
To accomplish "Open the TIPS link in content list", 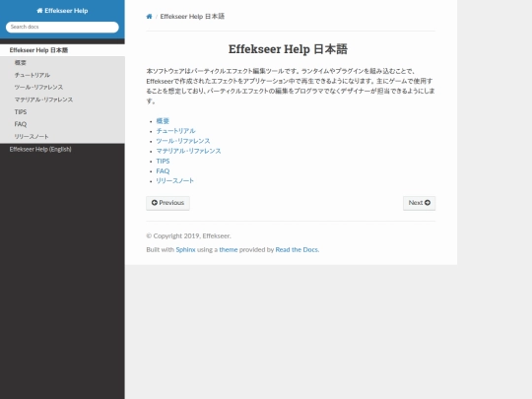I will coord(163,161).
